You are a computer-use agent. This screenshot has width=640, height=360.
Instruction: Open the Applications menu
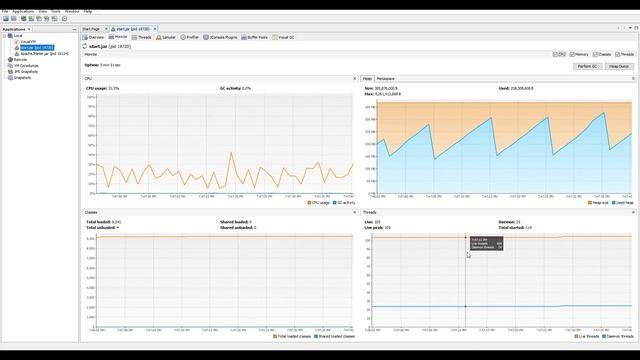pos(23,11)
